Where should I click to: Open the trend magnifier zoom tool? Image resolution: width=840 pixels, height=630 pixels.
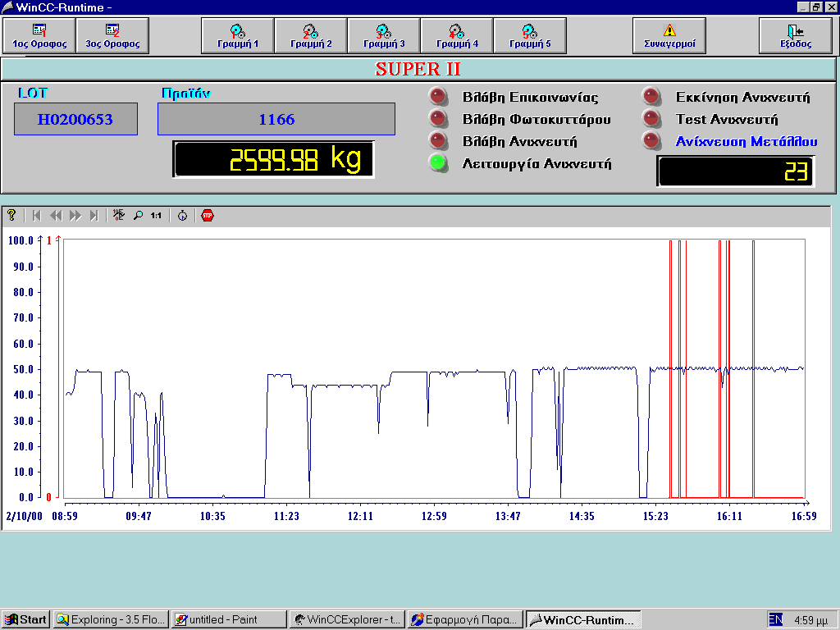click(x=138, y=216)
